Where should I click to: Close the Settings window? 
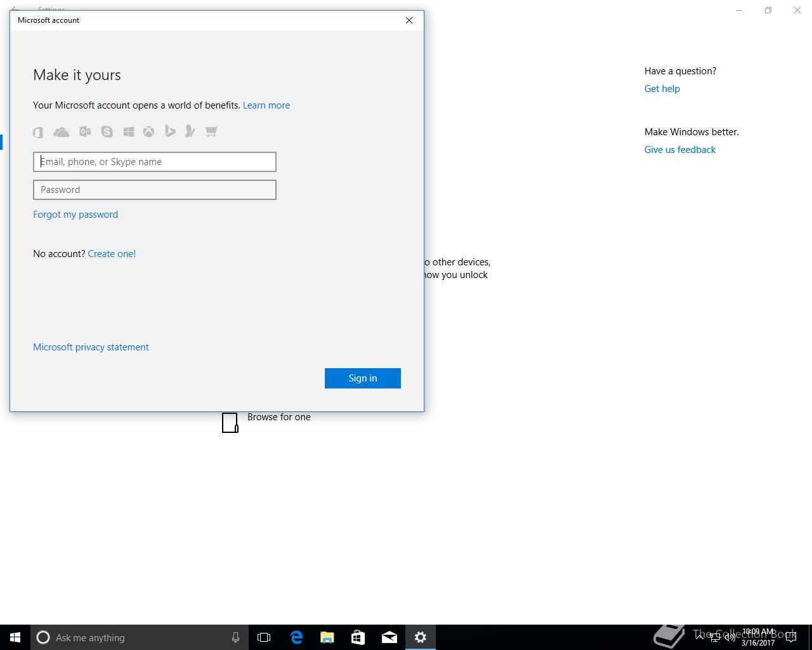click(797, 10)
